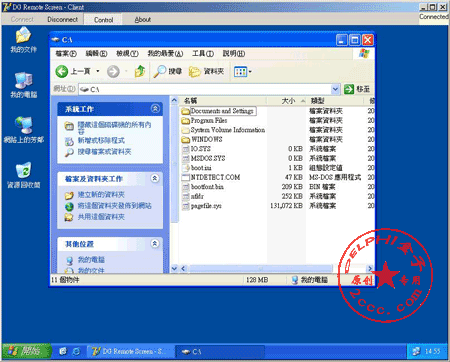Open the My Documents desktop icon
This screenshot has width=450, height=362.
[x=23, y=40]
